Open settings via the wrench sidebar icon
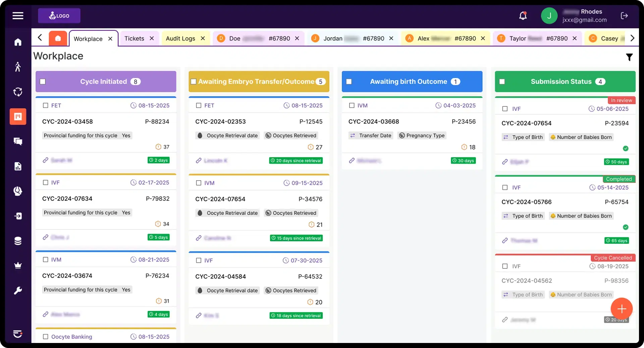 [x=18, y=290]
